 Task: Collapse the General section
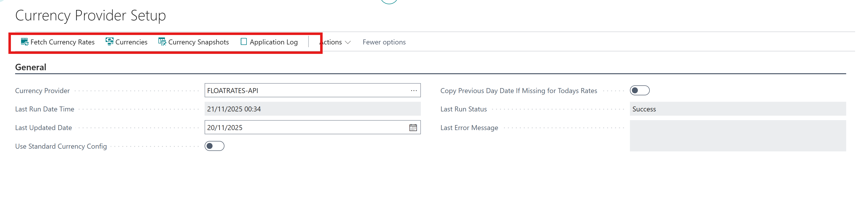[x=30, y=67]
